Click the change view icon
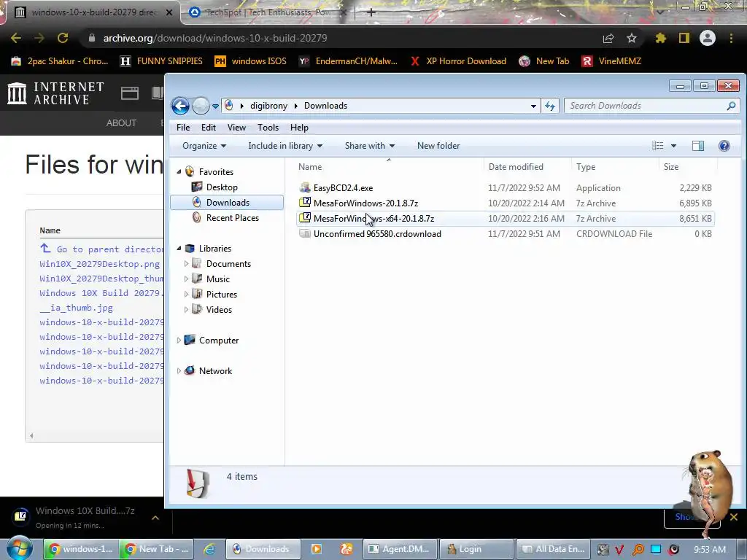This screenshot has height=560, width=747. (x=658, y=146)
